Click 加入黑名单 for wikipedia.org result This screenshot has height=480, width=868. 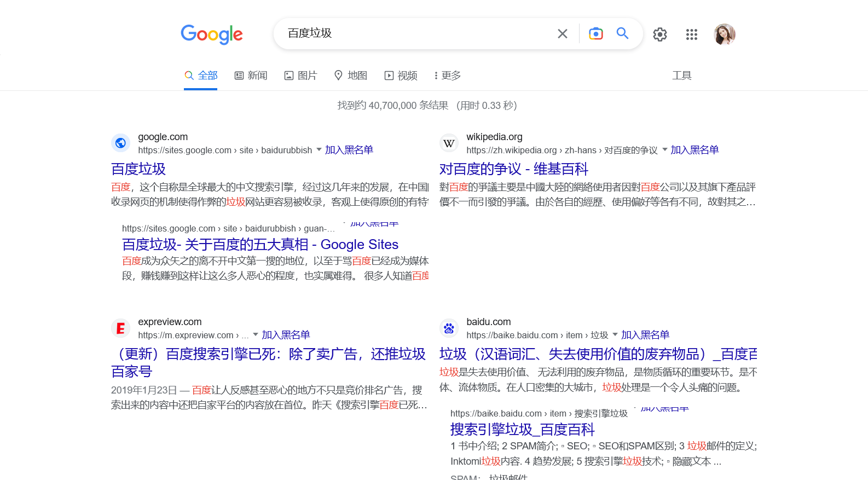point(695,150)
